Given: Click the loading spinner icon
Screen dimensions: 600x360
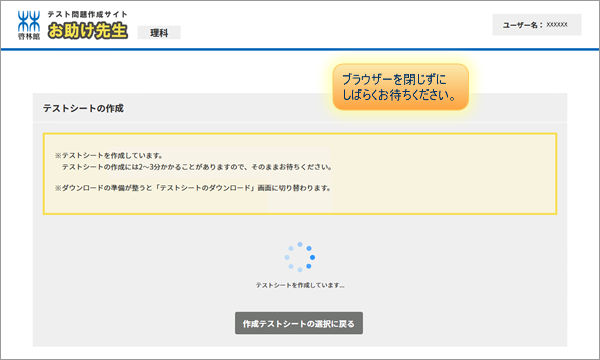Looking at the screenshot, I should click(300, 257).
